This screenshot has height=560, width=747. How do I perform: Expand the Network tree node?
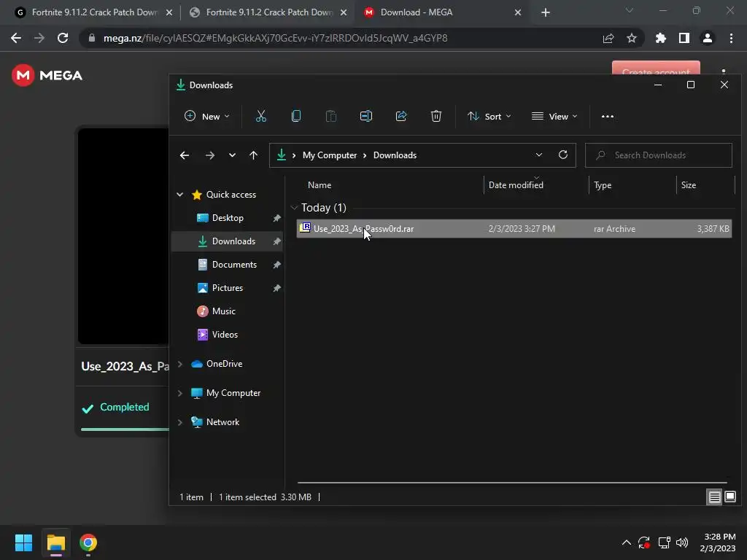pyautogui.click(x=180, y=422)
